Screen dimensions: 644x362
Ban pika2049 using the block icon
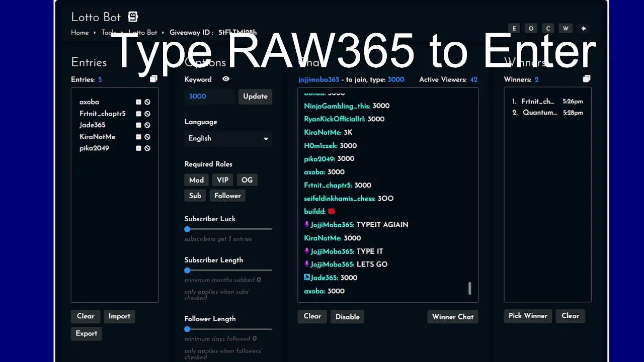(x=147, y=148)
